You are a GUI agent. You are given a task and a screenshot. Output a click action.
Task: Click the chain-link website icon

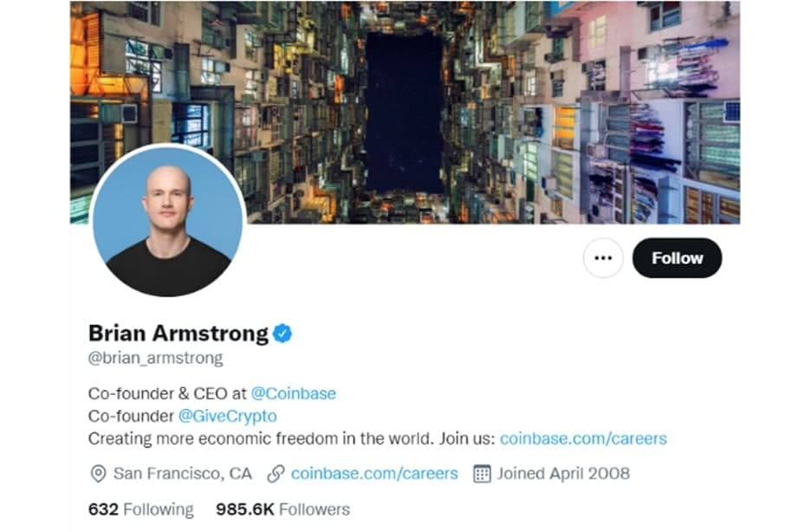(276, 473)
